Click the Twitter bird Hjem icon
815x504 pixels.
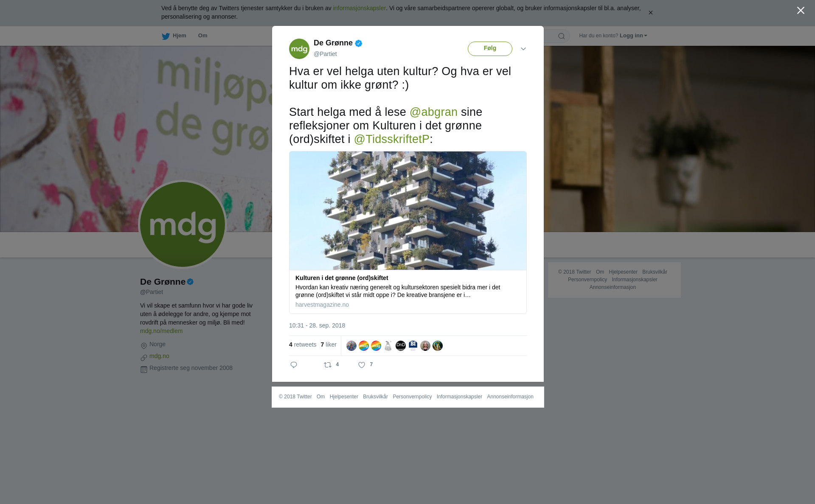[166, 36]
